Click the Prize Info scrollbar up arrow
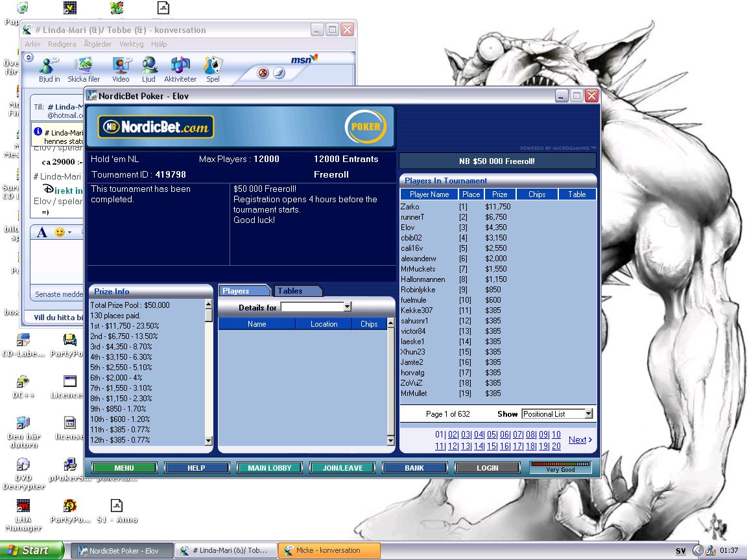The width and height of the screenshot is (747, 560). click(209, 303)
